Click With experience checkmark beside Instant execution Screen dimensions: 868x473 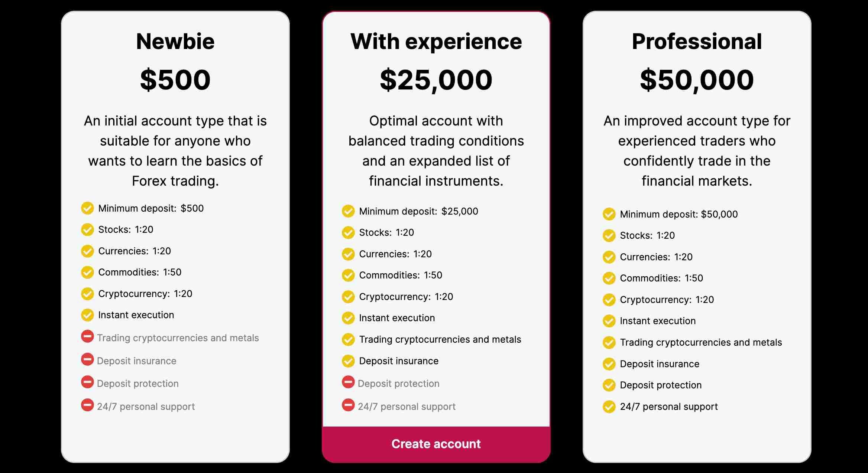tap(348, 318)
